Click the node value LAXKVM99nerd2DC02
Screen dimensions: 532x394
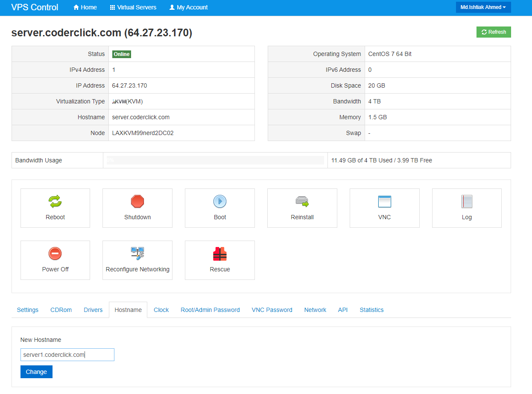tap(143, 133)
